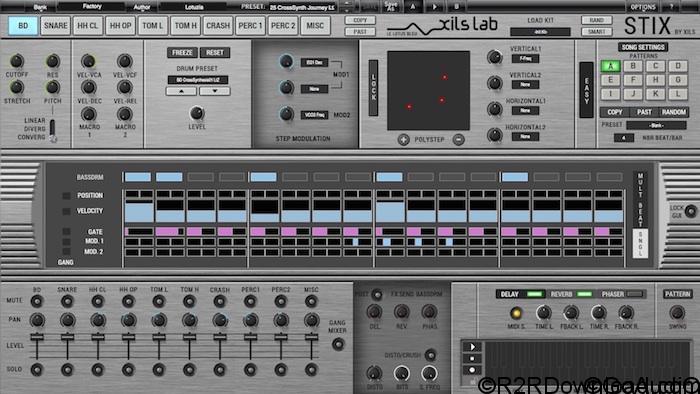
Task: Open the MOD2 destination dropdown
Action: 314,115
